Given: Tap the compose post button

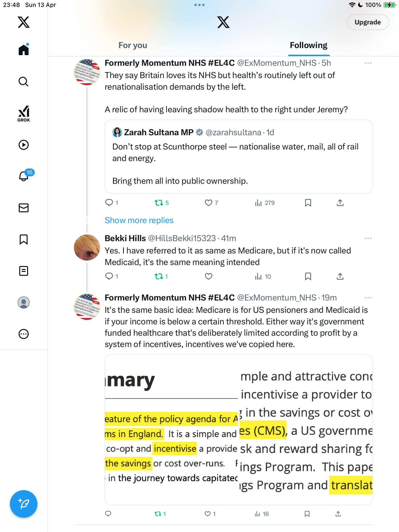Looking at the screenshot, I should (24, 504).
